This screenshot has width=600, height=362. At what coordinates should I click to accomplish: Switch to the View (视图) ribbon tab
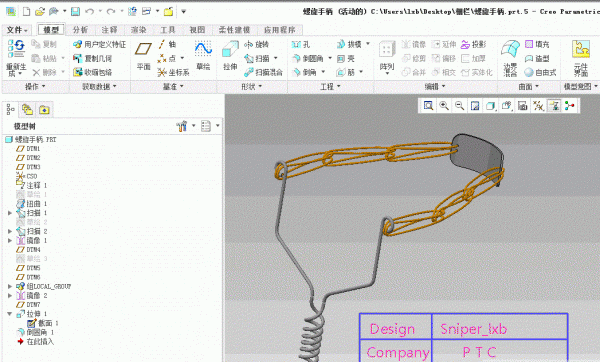(x=197, y=30)
